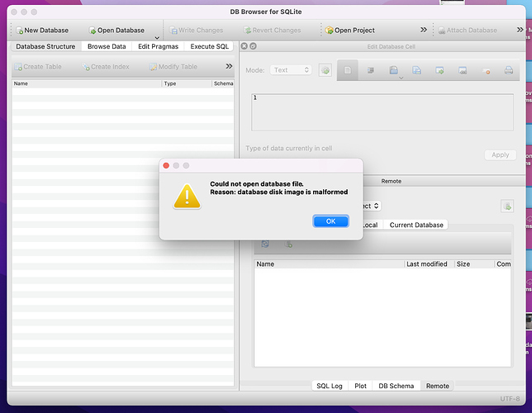
Task: Click the print icon in the cell editor toolbar
Action: pyautogui.click(x=509, y=70)
